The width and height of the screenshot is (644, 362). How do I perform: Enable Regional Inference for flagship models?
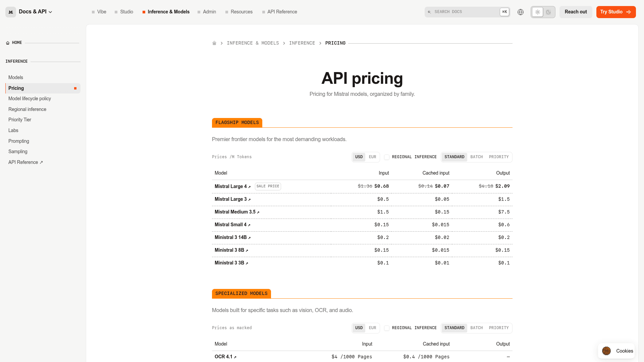pos(387,157)
